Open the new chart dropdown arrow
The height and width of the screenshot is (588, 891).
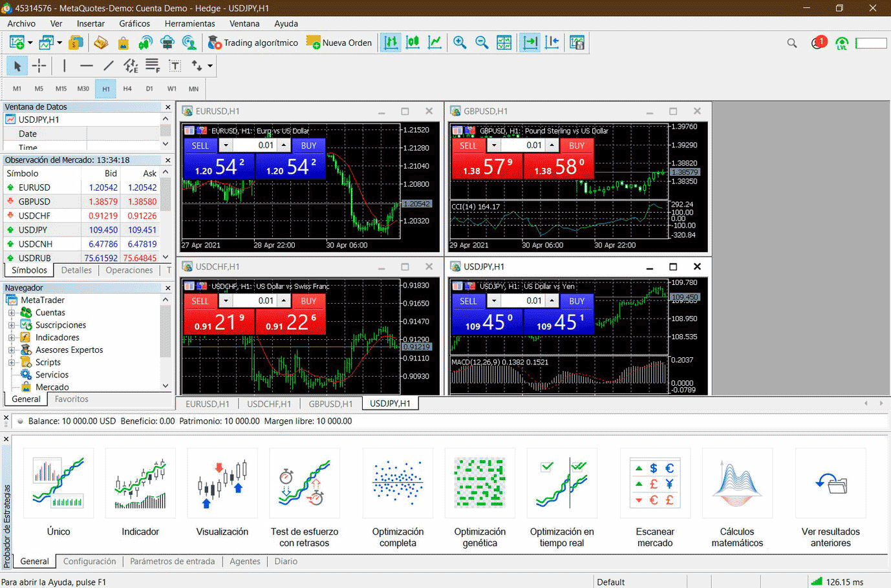[30, 43]
